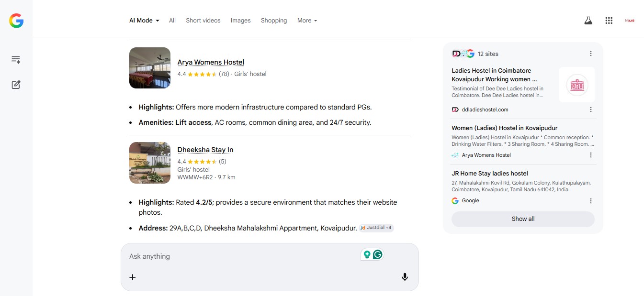Viewport: 644px width, 296px height.
Task: Click the WWMW+6R2 · 9.7 km text
Action: (x=206, y=177)
